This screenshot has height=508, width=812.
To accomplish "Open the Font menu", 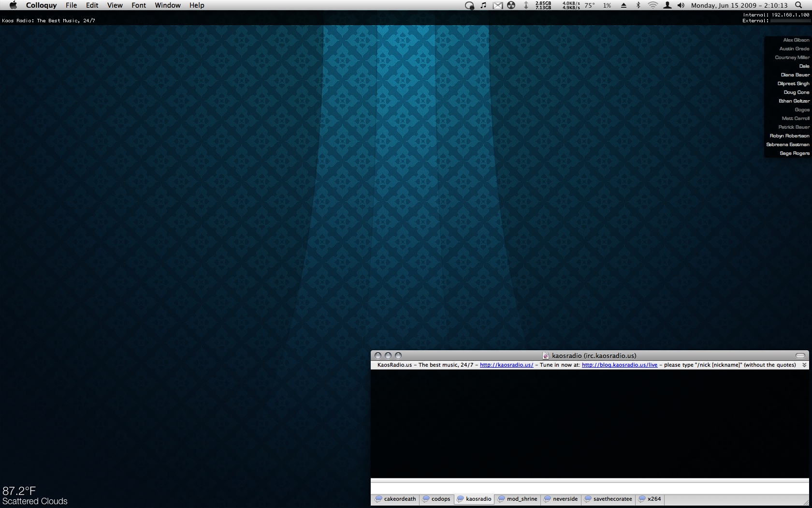I will click(x=139, y=5).
